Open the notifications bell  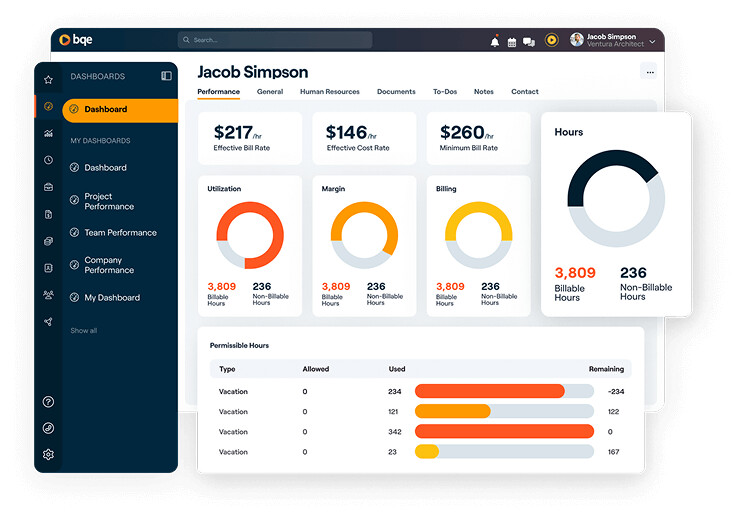[x=495, y=42]
